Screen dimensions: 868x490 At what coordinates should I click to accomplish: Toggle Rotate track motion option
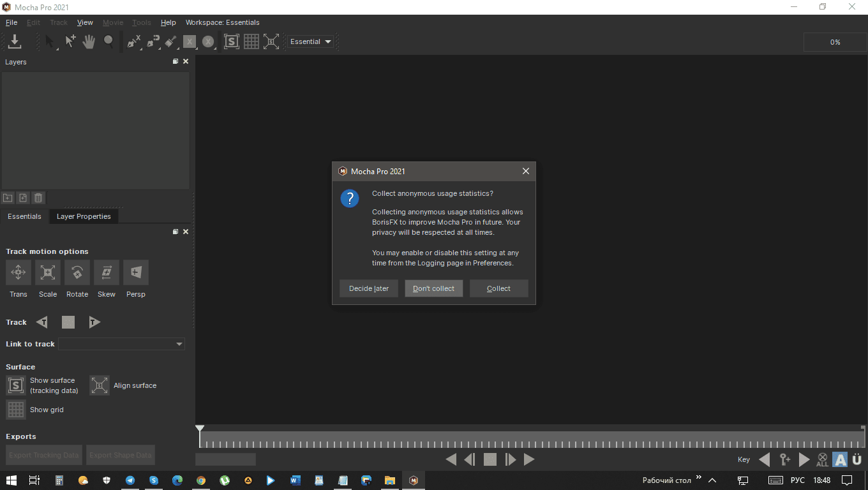click(77, 272)
